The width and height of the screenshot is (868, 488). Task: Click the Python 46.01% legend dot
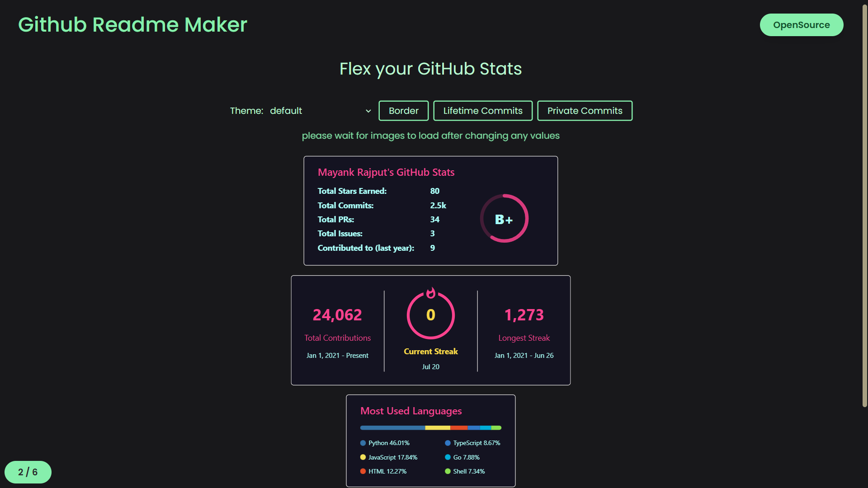point(363,443)
